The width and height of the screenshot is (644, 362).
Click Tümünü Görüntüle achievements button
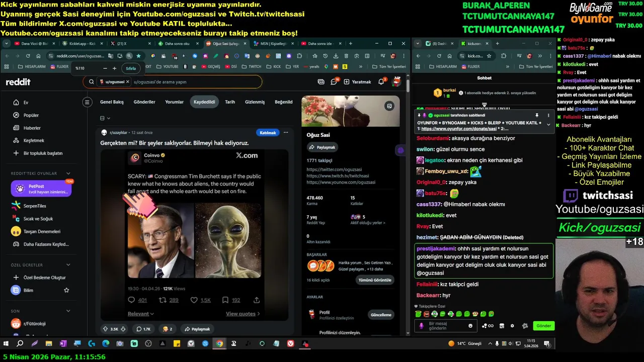(375, 280)
